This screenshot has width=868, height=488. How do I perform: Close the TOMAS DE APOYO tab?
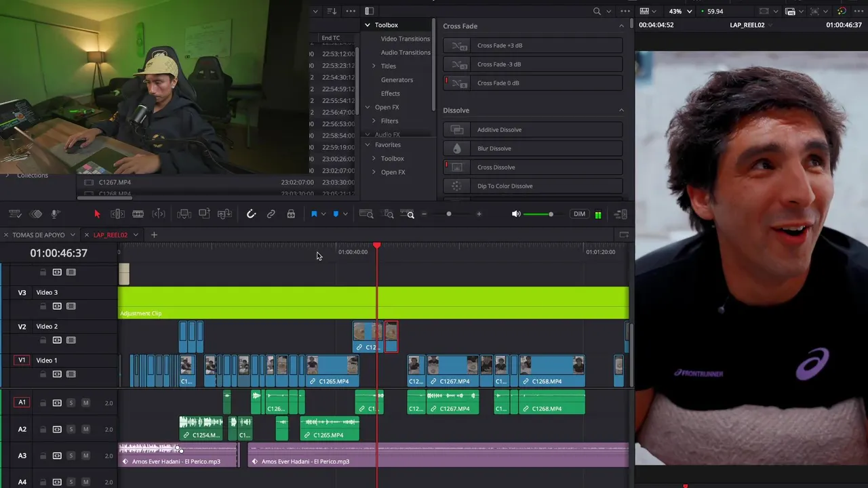[x=6, y=235]
